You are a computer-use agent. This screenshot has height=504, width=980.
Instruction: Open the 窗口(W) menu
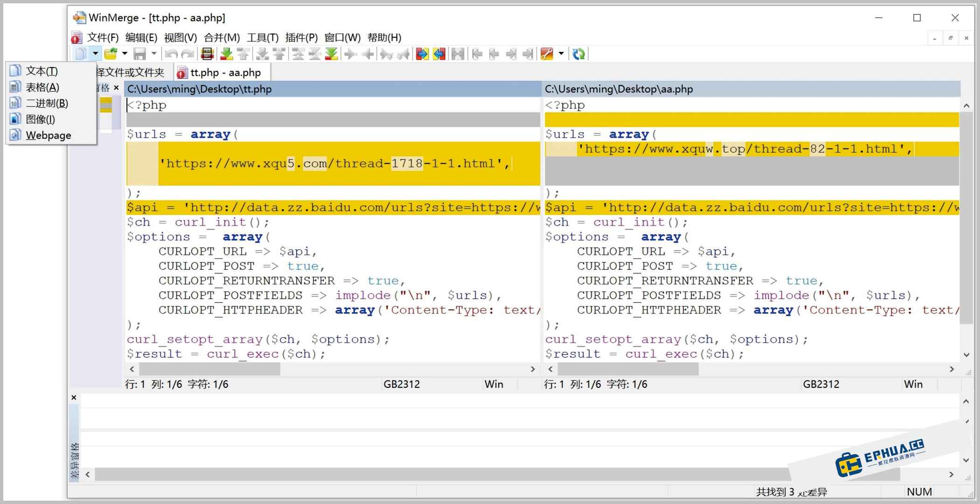point(342,37)
